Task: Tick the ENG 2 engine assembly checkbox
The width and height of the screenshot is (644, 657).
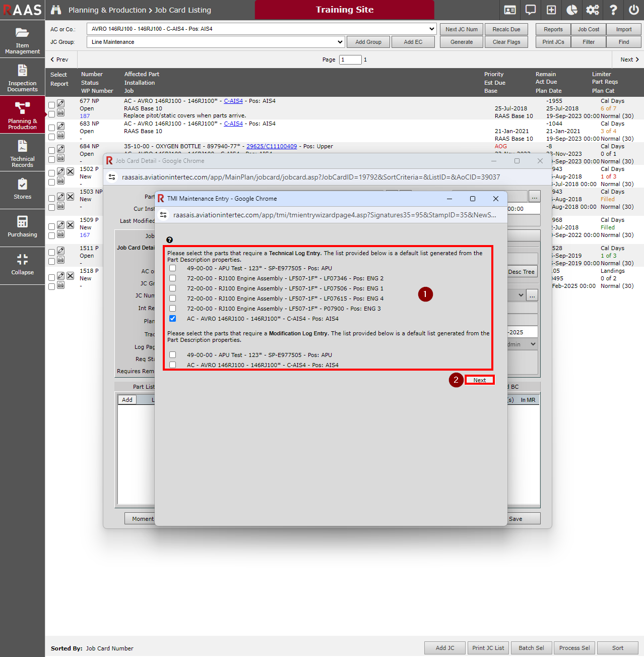Action: pyautogui.click(x=173, y=278)
